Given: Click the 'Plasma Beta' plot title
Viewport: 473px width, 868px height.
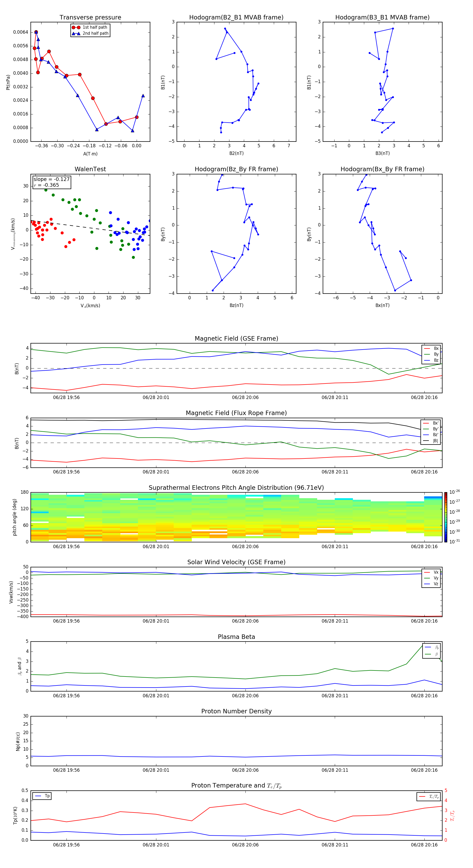Looking at the screenshot, I should 236,637.
